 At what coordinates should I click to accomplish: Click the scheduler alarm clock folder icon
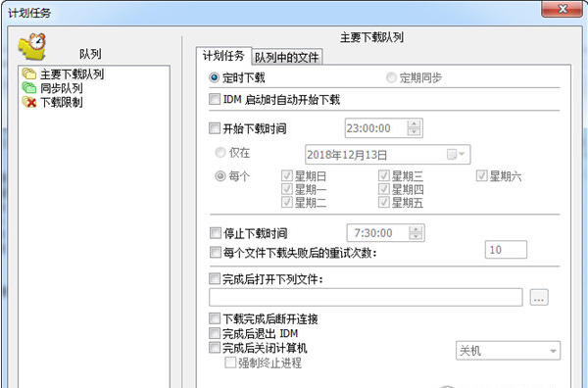(32, 46)
